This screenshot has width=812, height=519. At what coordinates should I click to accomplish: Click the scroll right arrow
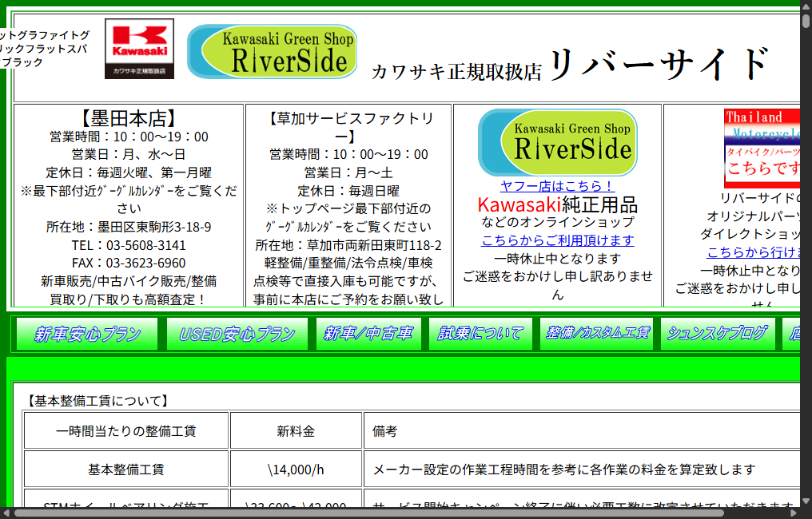794,513
